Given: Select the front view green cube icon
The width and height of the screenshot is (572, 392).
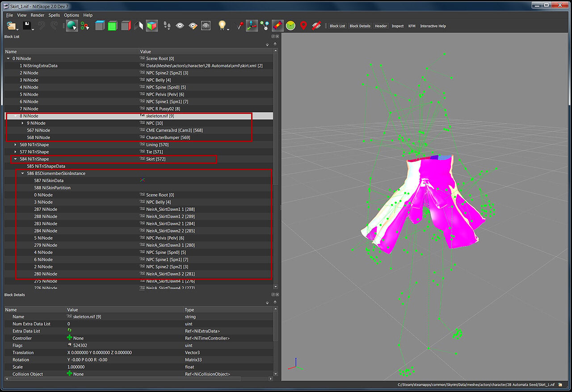Looking at the screenshot, I should click(113, 26).
